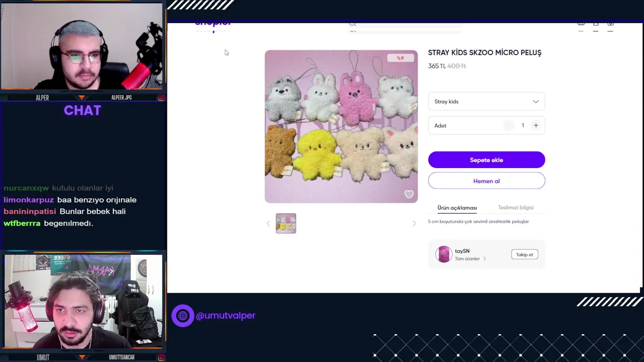The width and height of the screenshot is (644, 362).
Task: Select the small product thumbnail image
Action: click(286, 223)
